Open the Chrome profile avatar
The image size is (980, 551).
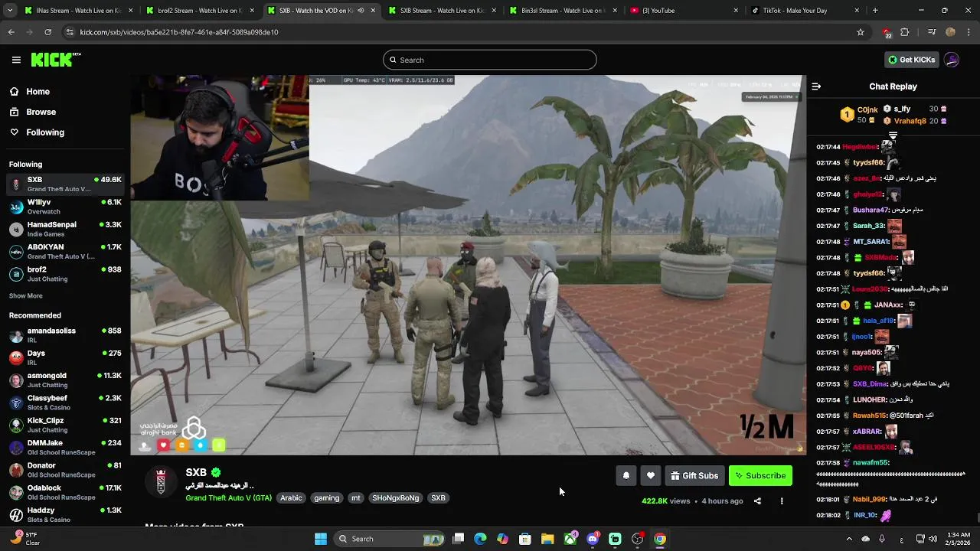(950, 32)
